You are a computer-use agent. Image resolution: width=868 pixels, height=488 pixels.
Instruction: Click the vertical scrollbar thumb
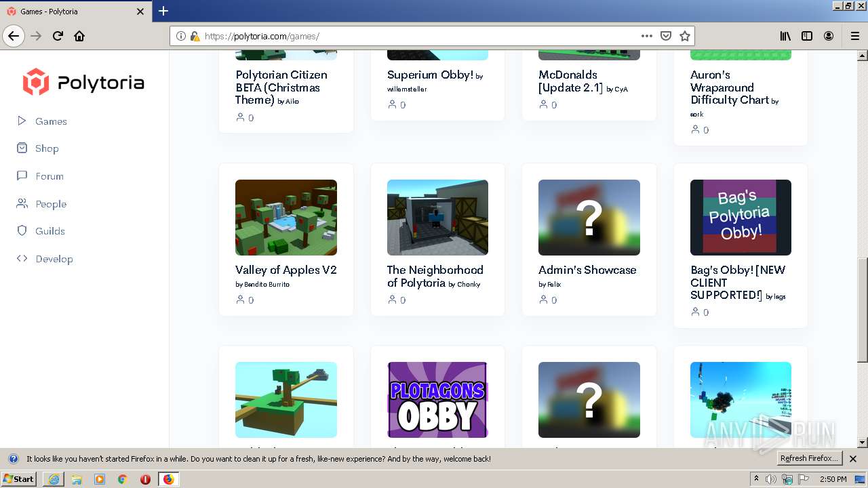[x=862, y=310]
